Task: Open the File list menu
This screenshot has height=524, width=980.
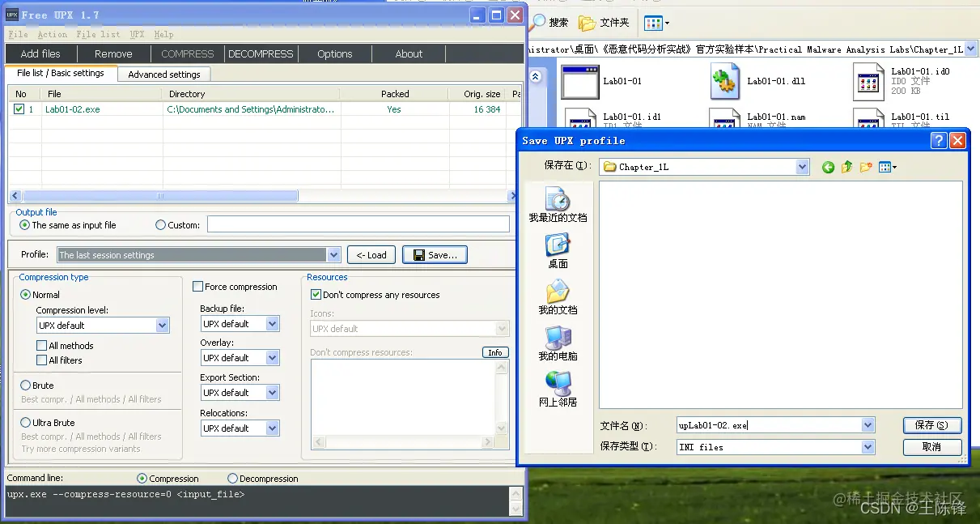Action: pos(99,34)
